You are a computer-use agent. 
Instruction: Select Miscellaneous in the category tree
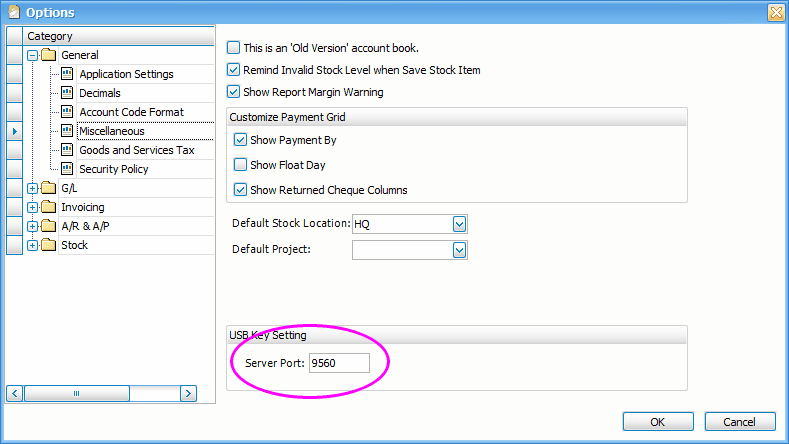(112, 131)
